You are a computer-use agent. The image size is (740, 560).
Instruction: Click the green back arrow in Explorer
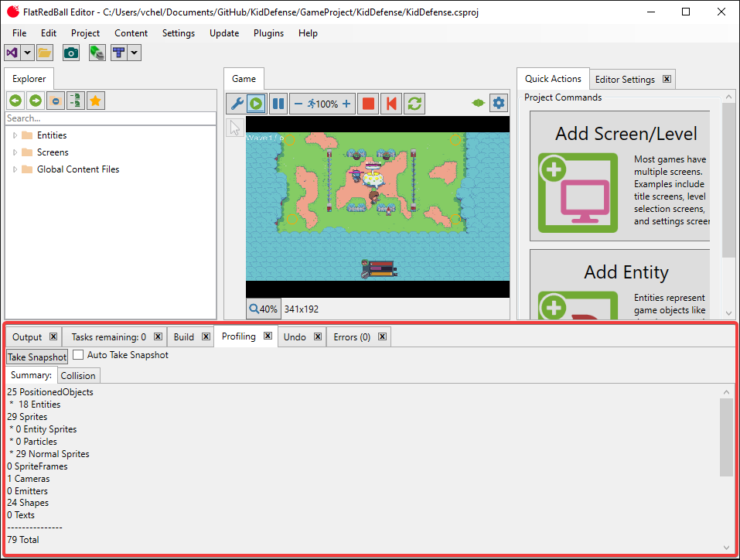15,101
